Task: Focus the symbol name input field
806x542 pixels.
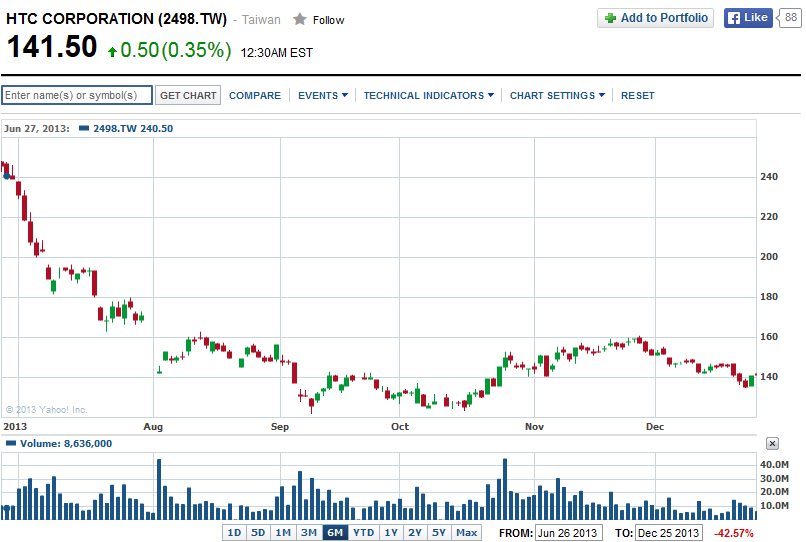Action: [x=77, y=95]
